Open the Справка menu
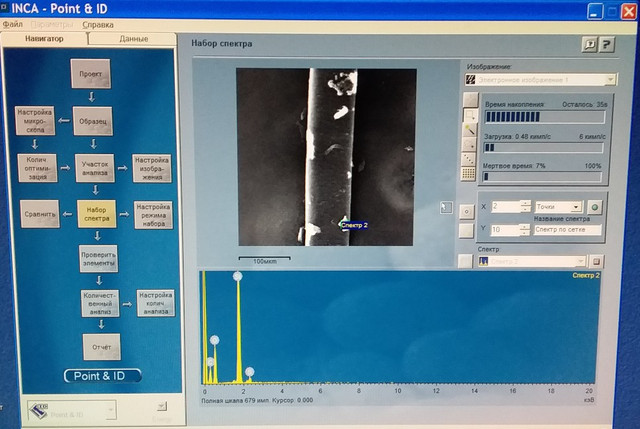640x429 pixels. [x=98, y=25]
